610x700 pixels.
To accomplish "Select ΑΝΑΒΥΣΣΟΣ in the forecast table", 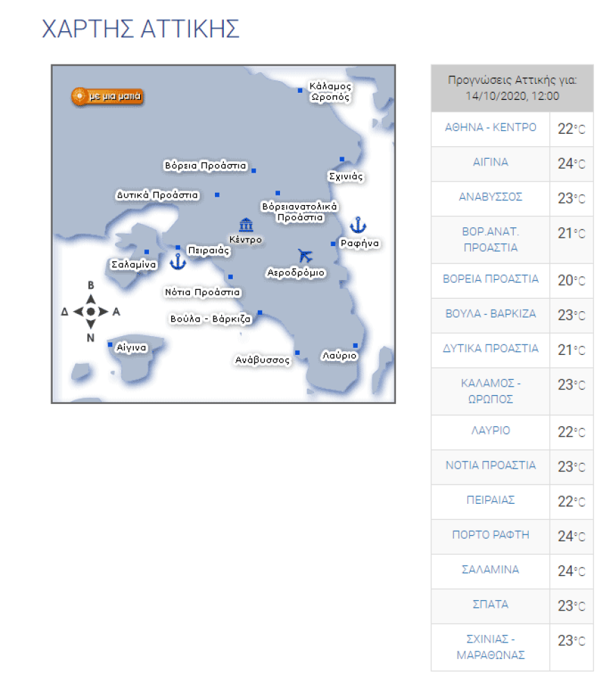I will 490,197.
